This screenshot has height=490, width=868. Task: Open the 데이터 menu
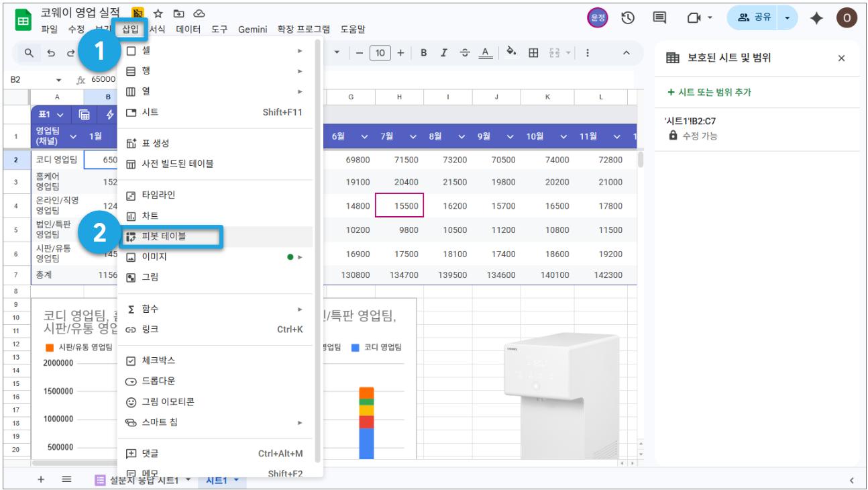tap(188, 30)
